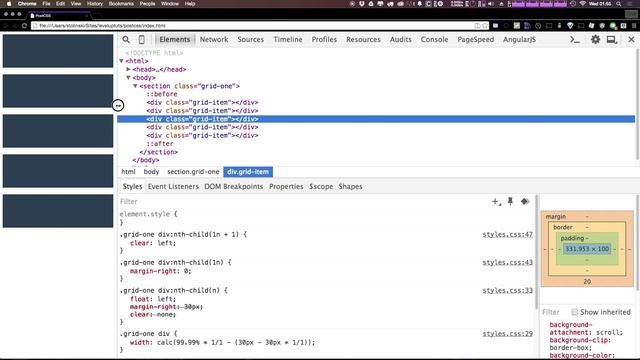
Task: Edit the float: left declaration
Action: 153,299
